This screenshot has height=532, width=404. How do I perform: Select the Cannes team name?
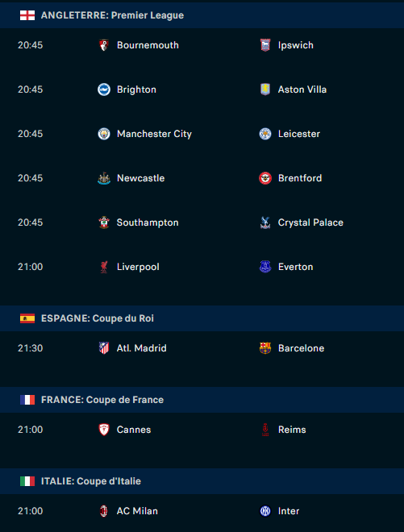[x=134, y=430]
